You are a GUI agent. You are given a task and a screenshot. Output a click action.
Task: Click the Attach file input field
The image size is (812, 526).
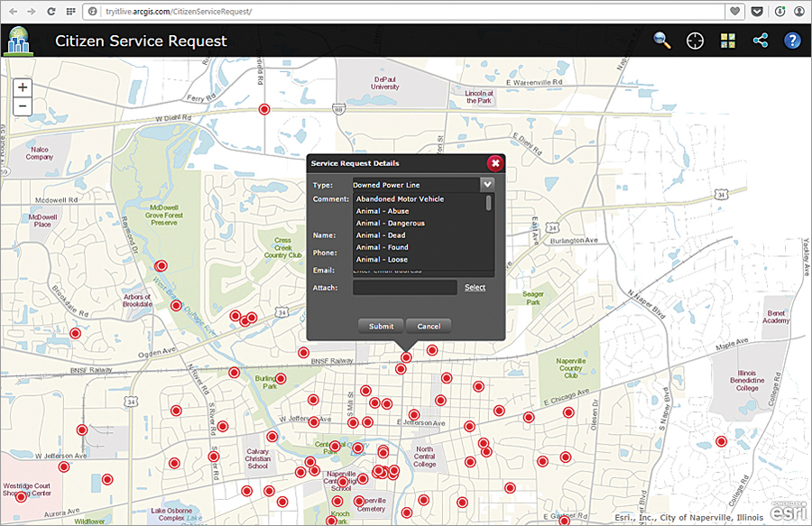click(404, 288)
